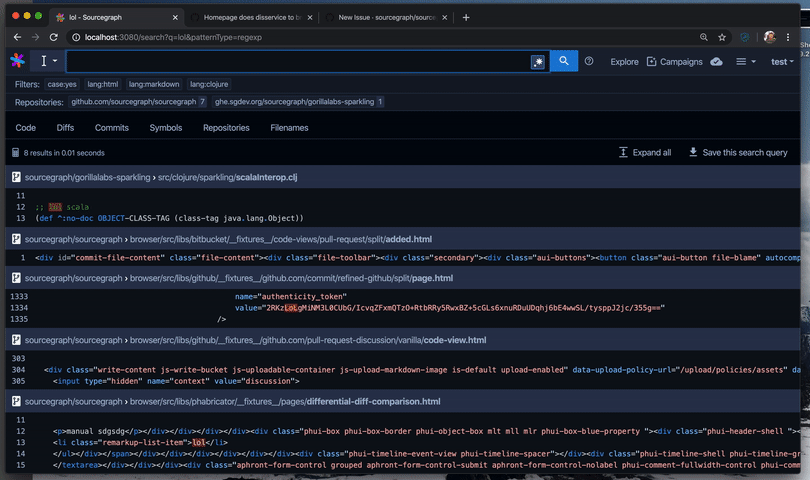Apply the case:yes filter
810x480 pixels.
pyautogui.click(x=62, y=84)
